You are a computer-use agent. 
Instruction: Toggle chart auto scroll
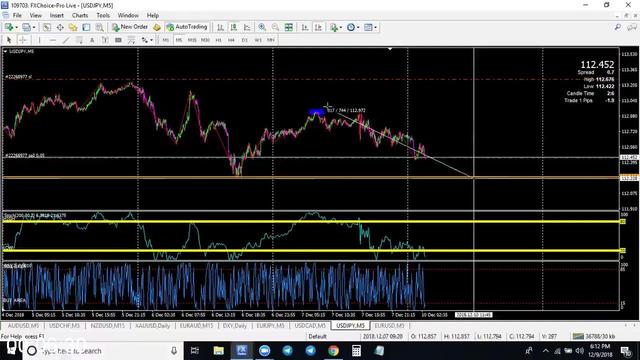[305, 27]
